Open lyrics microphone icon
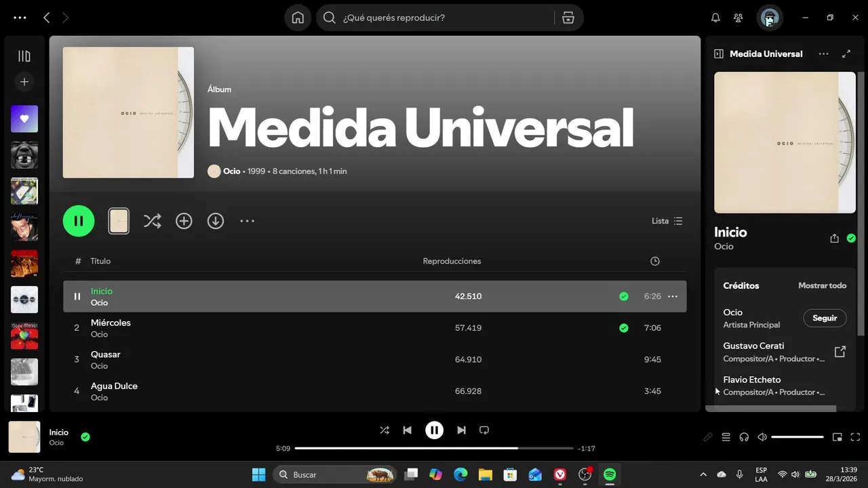 point(707,437)
